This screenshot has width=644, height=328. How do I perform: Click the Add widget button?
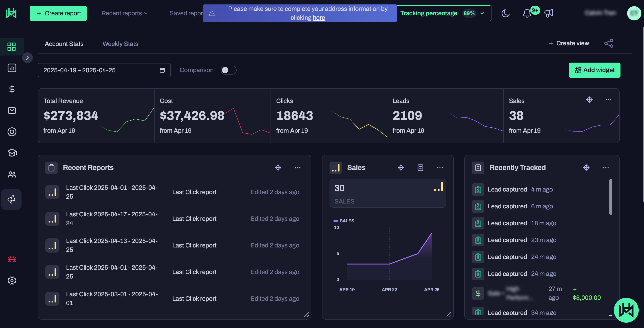point(594,70)
